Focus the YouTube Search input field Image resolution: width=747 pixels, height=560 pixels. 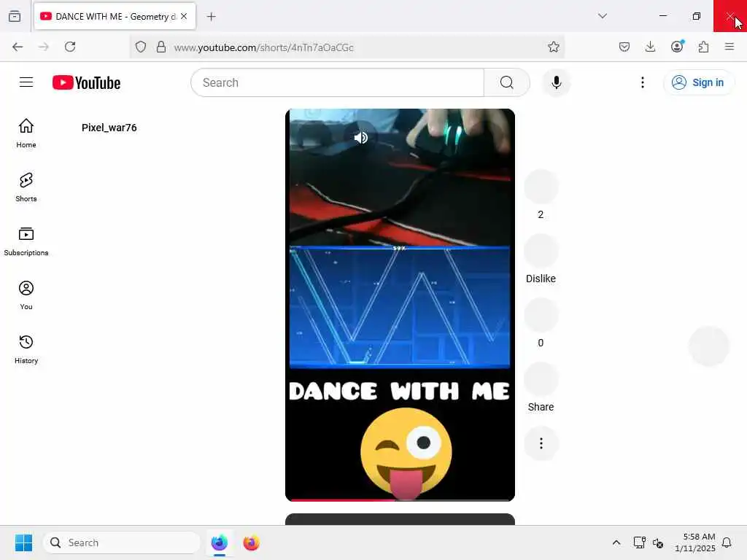pyautogui.click(x=337, y=82)
